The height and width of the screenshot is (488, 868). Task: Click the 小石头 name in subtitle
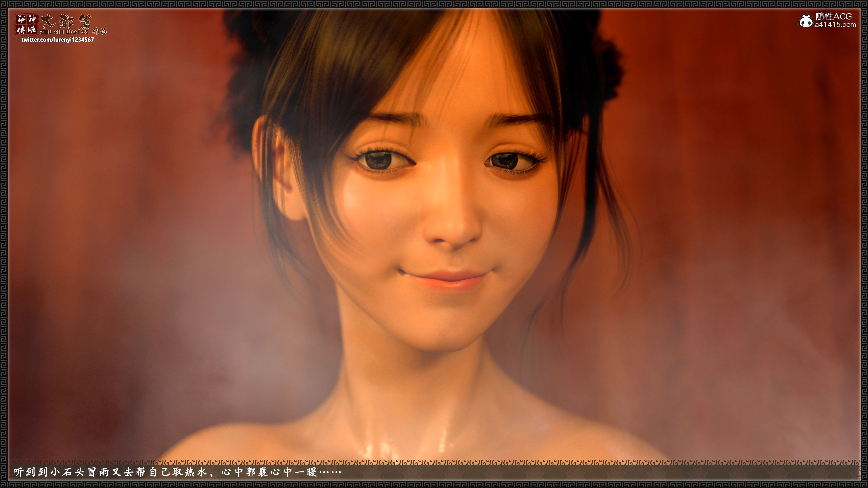(67, 472)
